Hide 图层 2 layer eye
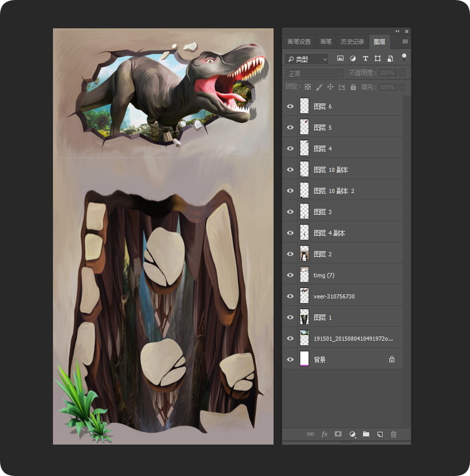The width and height of the screenshot is (470, 476). pyautogui.click(x=290, y=254)
